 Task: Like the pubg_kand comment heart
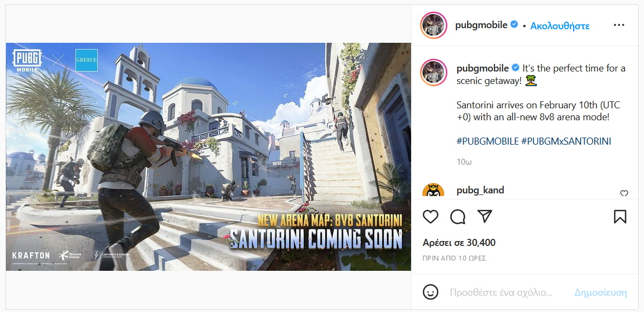pyautogui.click(x=624, y=193)
